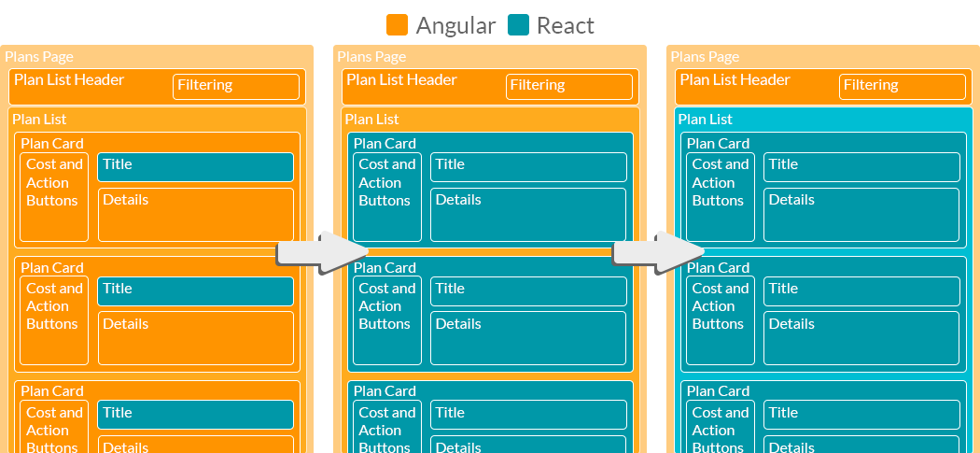Click Plans Page label in middle diagram

pos(371,57)
